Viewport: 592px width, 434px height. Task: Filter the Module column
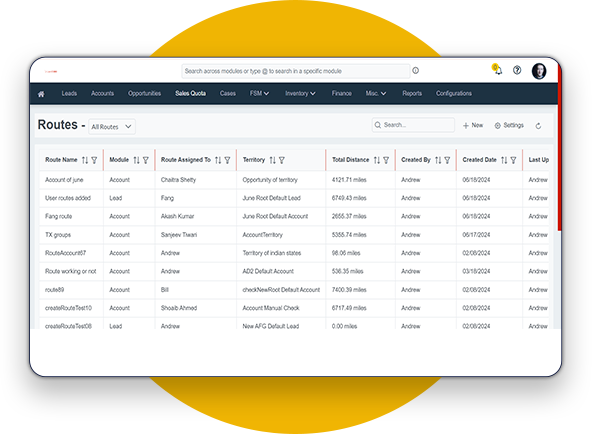(146, 160)
